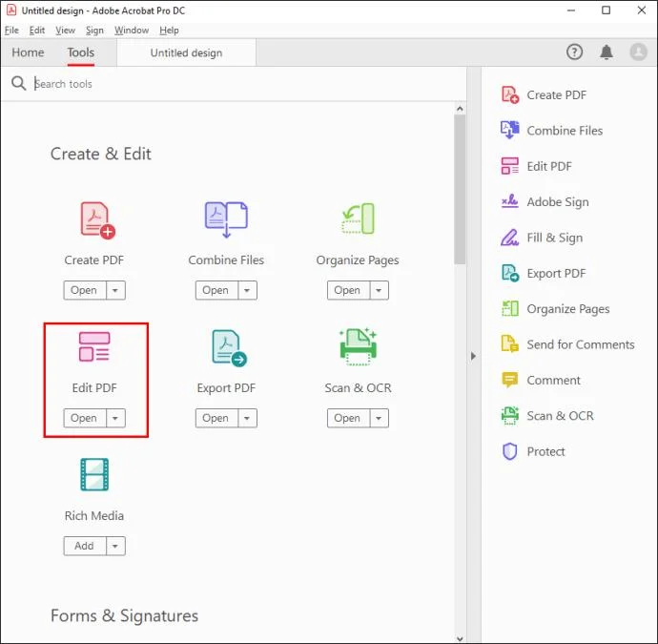Click Open button under Export PDF
658x644 pixels.
point(216,418)
